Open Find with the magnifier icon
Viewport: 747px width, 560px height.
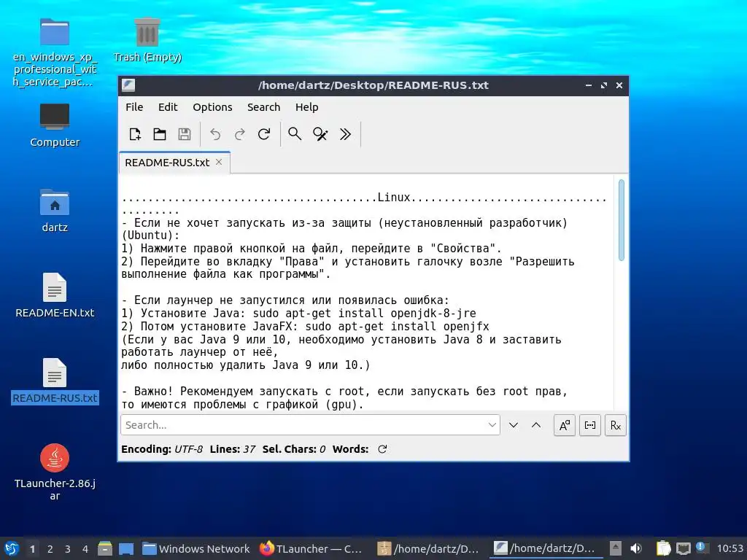(295, 134)
